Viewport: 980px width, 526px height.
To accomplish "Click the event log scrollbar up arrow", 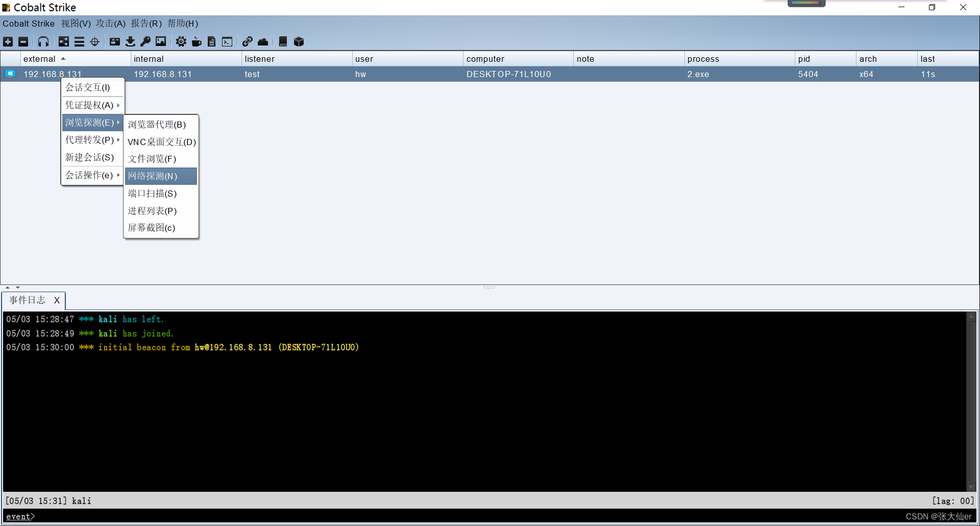I will pos(972,317).
